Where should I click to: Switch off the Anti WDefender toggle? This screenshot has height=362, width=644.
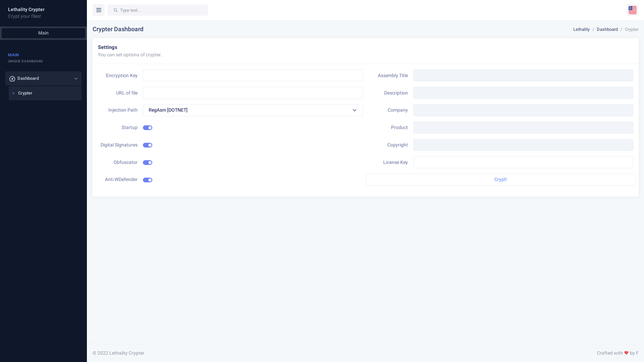pos(148,180)
